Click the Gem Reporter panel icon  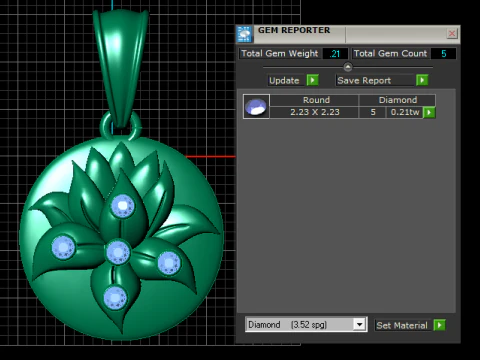tap(244, 34)
